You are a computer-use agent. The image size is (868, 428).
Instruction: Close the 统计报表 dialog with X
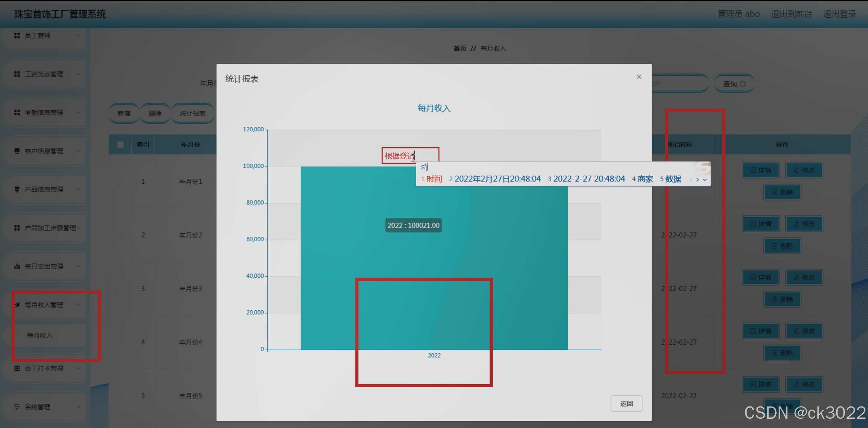pos(639,77)
